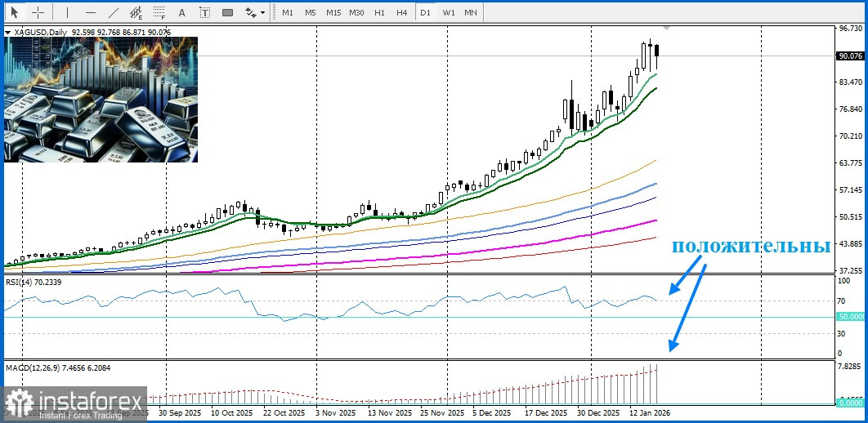Toggle the H4 timeframe button
Screen dimensions: 868x423
pyautogui.click(x=402, y=13)
